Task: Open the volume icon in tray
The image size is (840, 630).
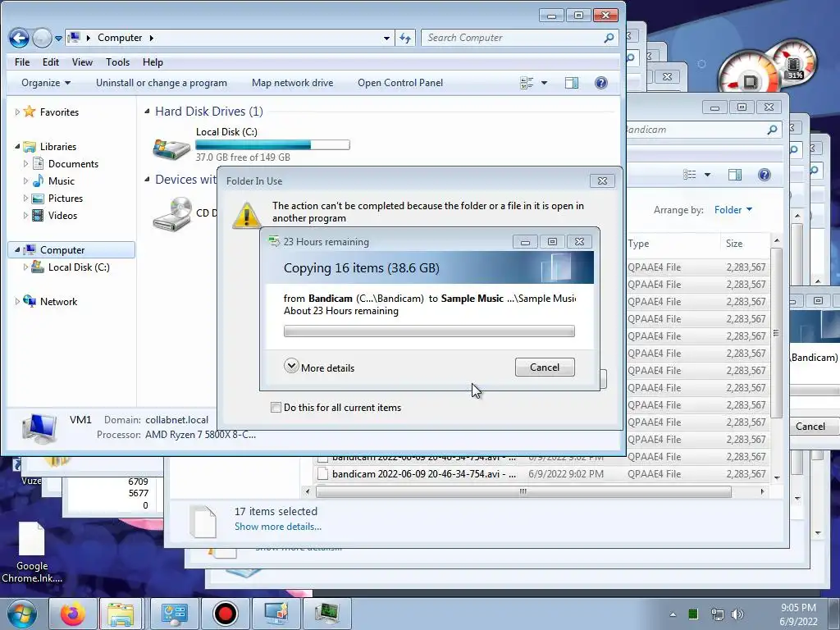Action: pyautogui.click(x=737, y=614)
